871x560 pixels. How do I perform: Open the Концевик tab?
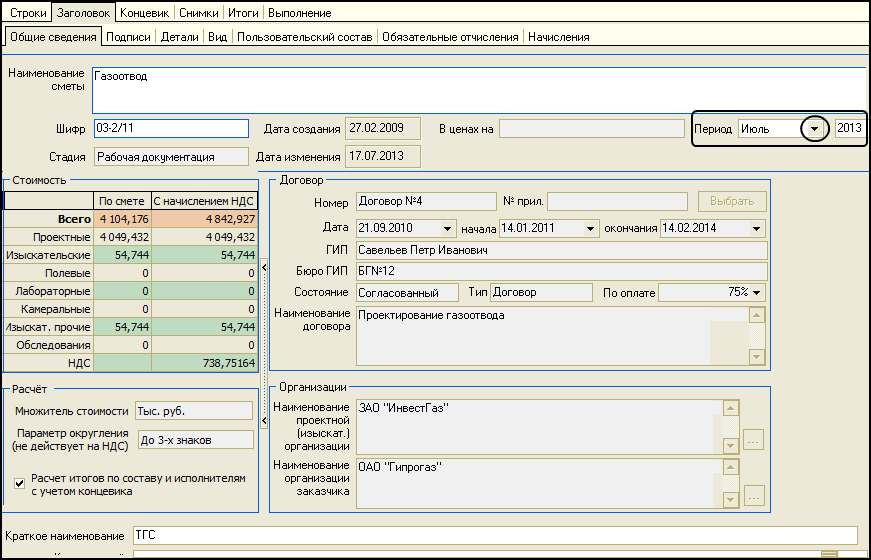tap(146, 13)
